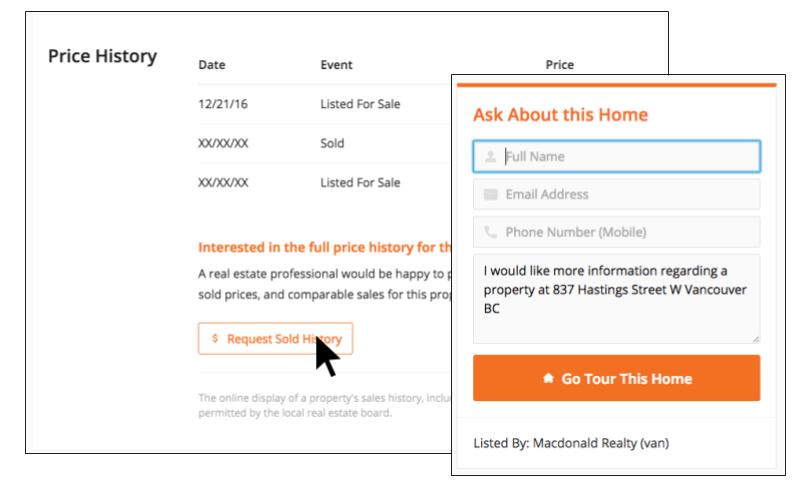Click the phone icon in Phone Number field

pyautogui.click(x=490, y=232)
